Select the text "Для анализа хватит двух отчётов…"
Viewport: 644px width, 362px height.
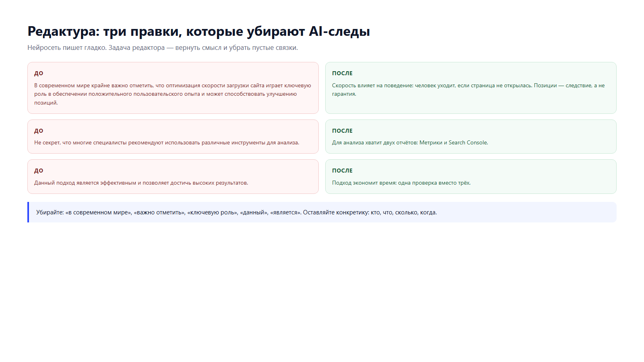pyautogui.click(x=410, y=143)
